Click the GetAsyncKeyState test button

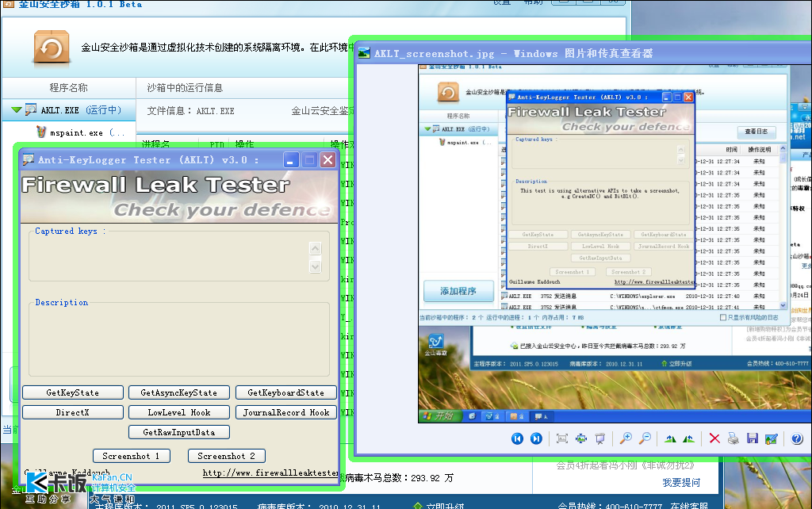pyautogui.click(x=178, y=392)
